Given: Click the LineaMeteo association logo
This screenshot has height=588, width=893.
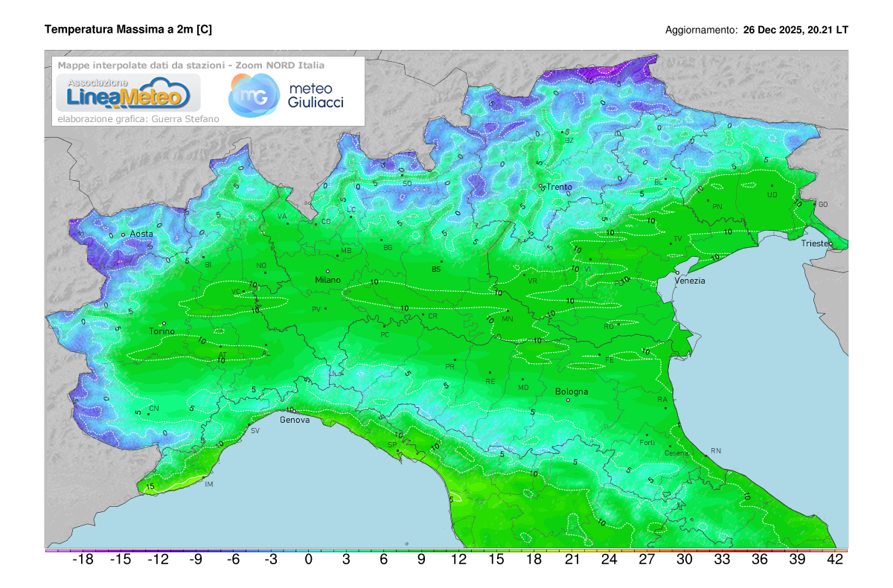Looking at the screenshot, I should tap(124, 93).
